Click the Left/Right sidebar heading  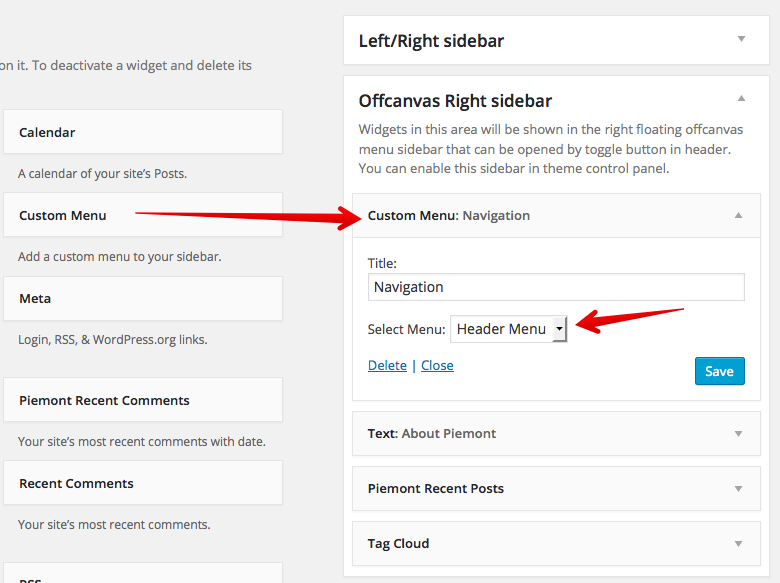(x=431, y=41)
